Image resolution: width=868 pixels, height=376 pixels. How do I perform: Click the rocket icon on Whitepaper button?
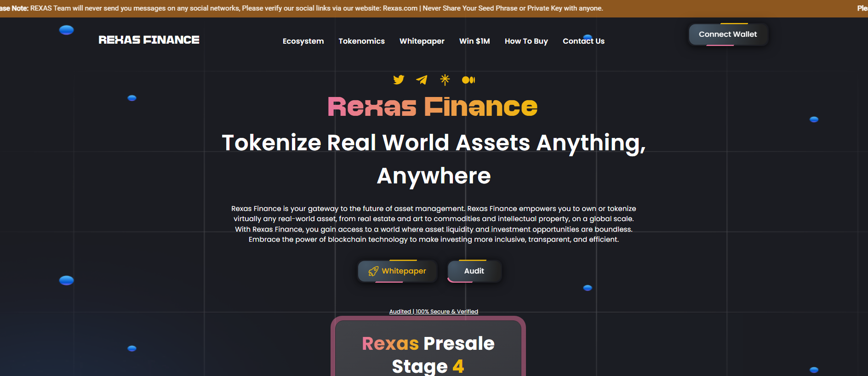(373, 271)
